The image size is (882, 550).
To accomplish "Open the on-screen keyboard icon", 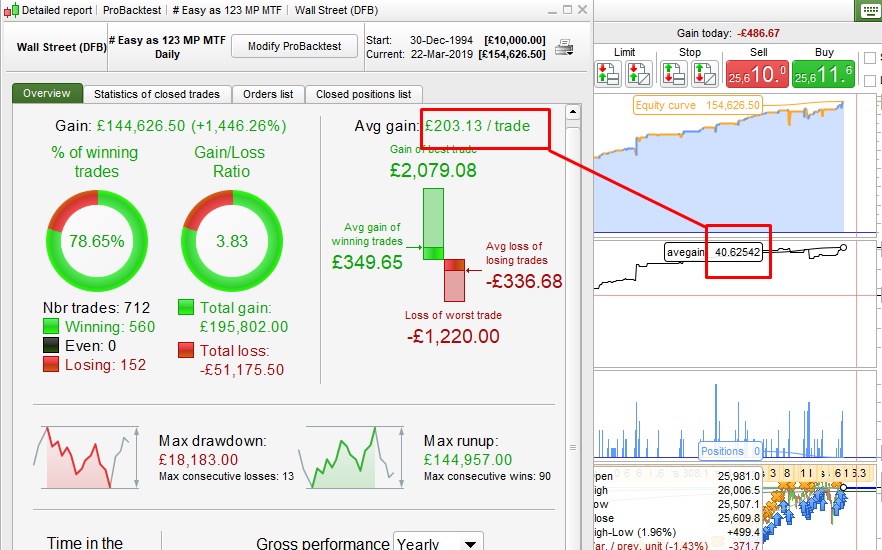I will [x=870, y=11].
